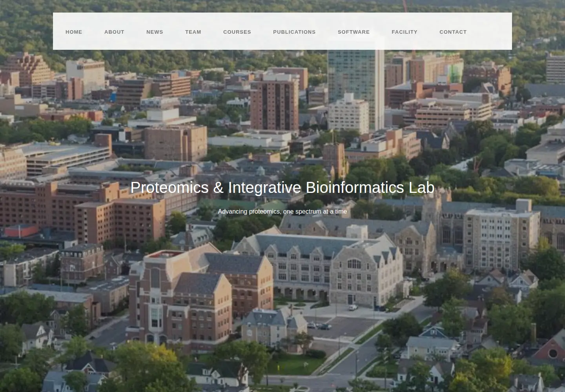The height and width of the screenshot is (392, 565).
Task: View the News page
Action: coord(155,32)
